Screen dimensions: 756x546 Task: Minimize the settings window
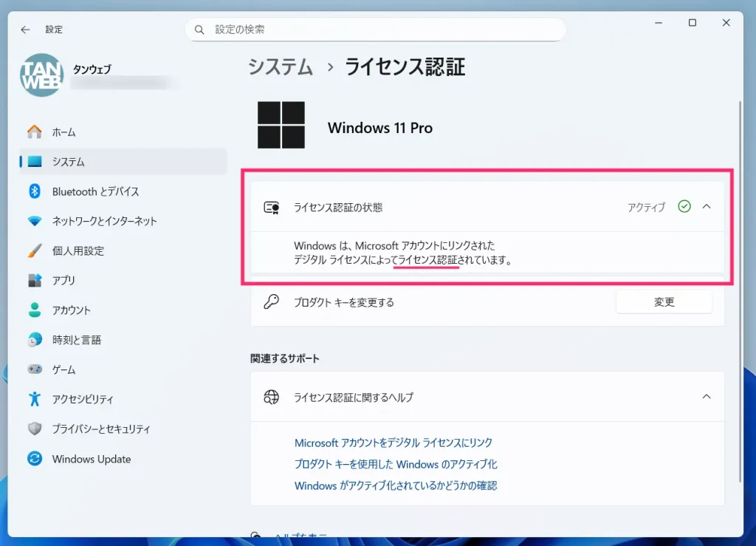659,23
